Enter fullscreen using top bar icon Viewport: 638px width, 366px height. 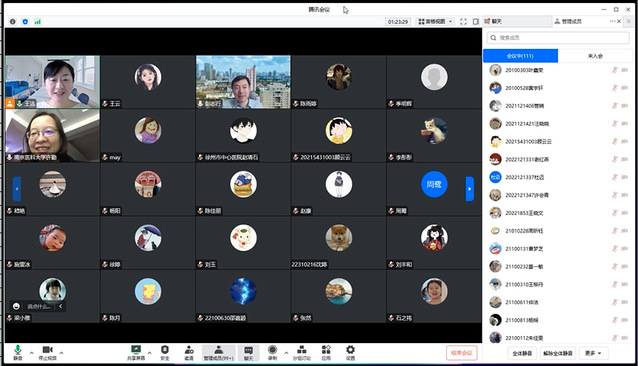(x=463, y=22)
